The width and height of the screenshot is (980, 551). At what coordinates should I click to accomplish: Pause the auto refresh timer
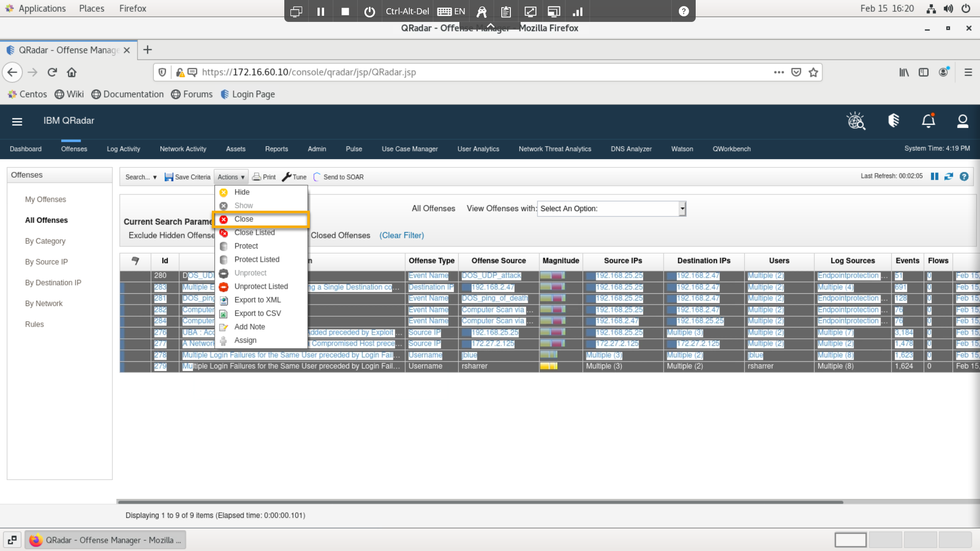[x=934, y=177]
